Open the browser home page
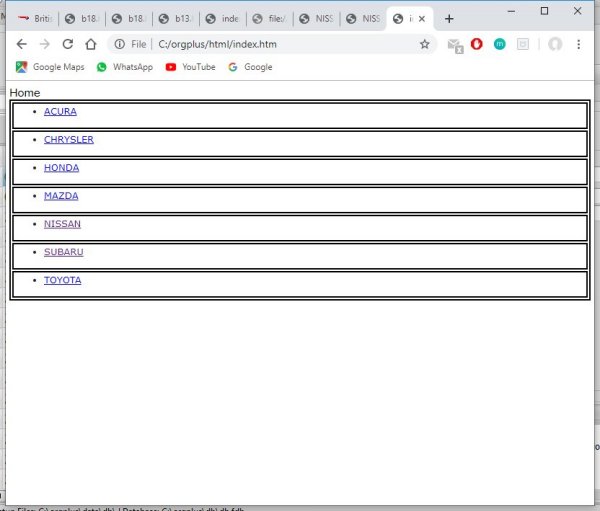The image size is (600, 511). click(91, 44)
